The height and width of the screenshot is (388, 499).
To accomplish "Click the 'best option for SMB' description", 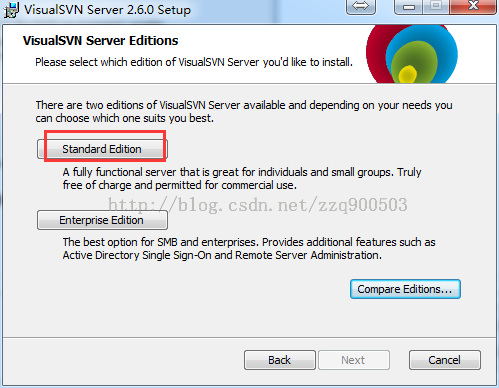I will 249,248.
